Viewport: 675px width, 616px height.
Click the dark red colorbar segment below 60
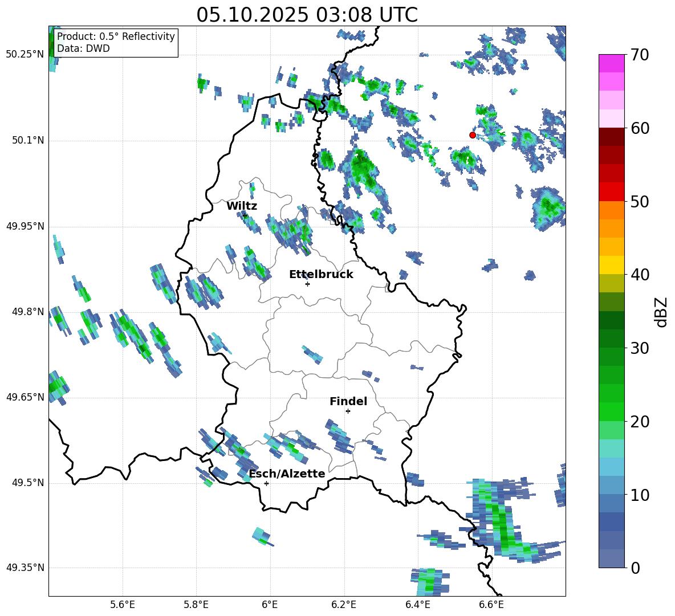click(611, 136)
